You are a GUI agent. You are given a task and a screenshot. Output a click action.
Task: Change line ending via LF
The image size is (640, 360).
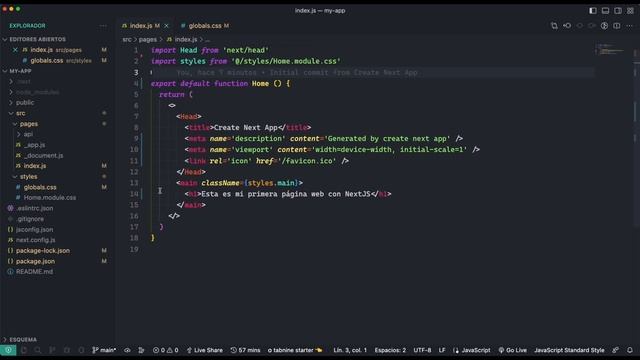(x=442, y=350)
